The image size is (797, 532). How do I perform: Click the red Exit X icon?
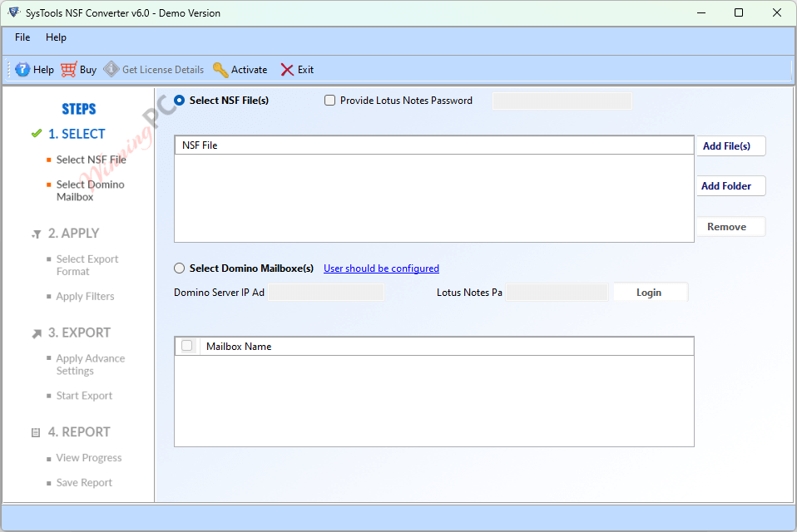point(287,70)
